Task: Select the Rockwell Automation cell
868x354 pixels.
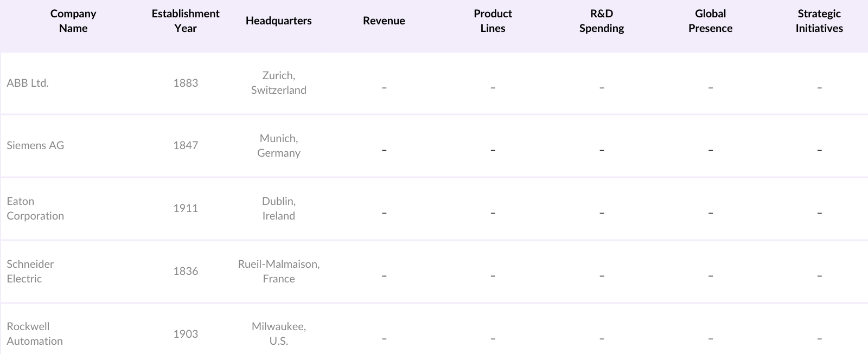Action: coord(35,333)
